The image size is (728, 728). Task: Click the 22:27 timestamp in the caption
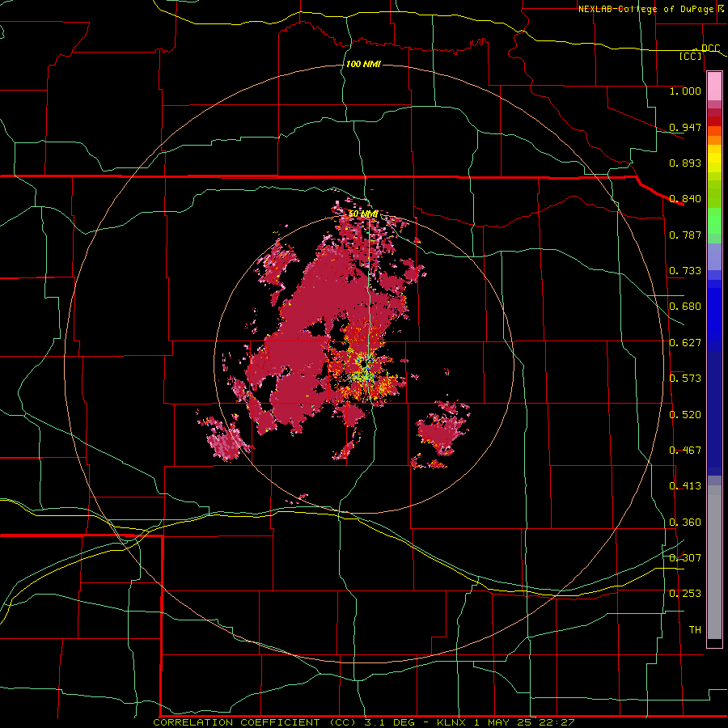pos(557,722)
